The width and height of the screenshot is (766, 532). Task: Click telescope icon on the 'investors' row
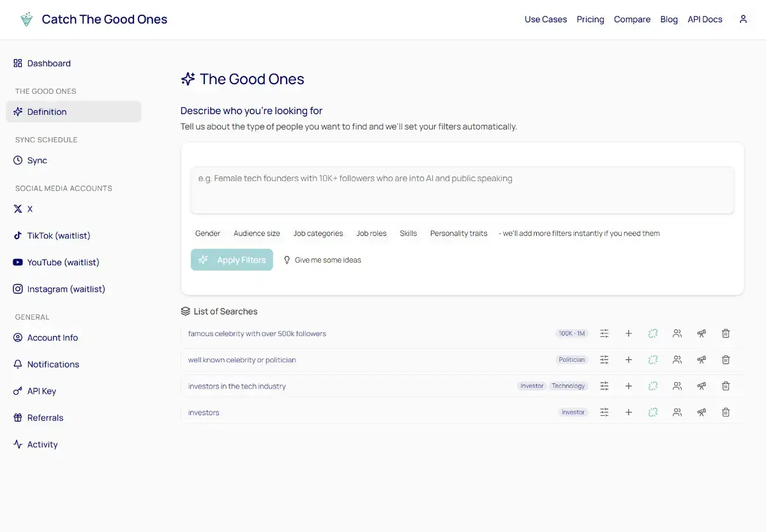coord(702,413)
